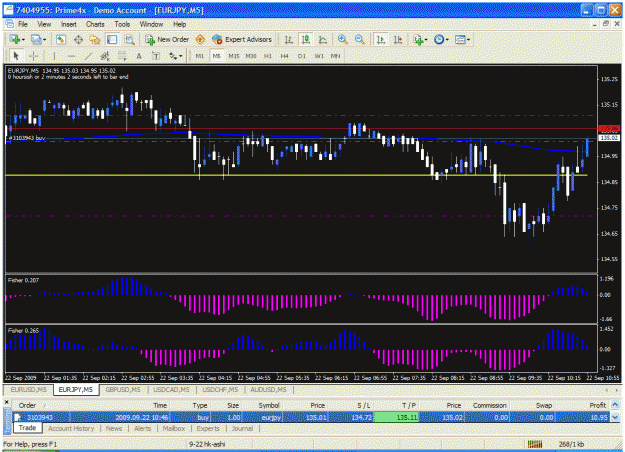The image size is (625, 452).
Task: Click the Zoom In magnifier icon
Action: [x=342, y=39]
